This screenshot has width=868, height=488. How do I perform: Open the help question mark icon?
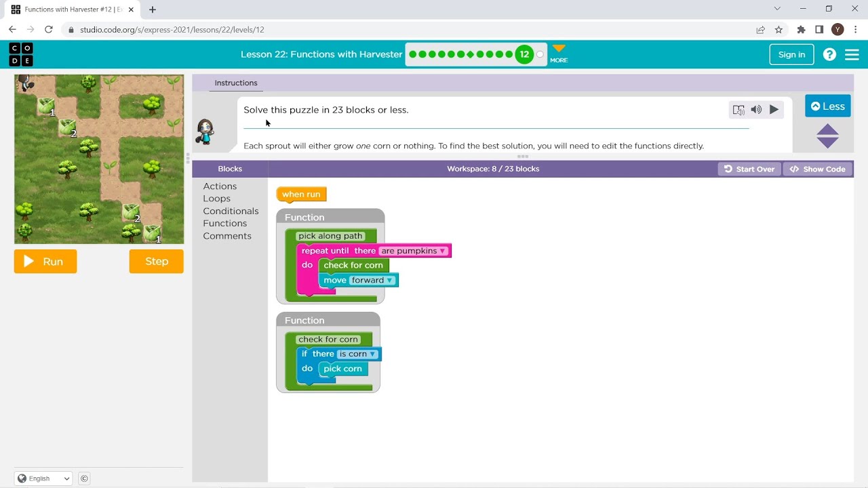point(829,55)
